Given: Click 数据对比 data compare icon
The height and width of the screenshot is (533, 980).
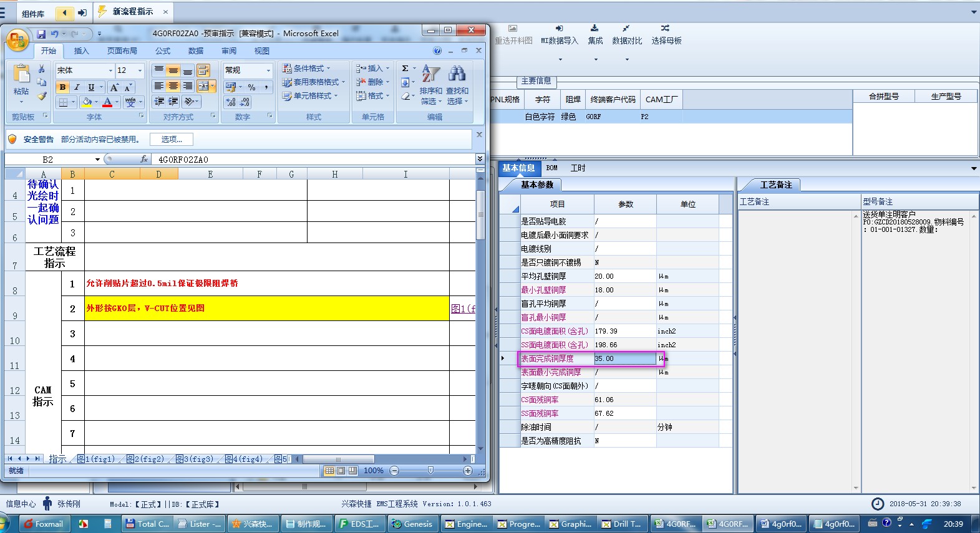Looking at the screenshot, I should [626, 29].
